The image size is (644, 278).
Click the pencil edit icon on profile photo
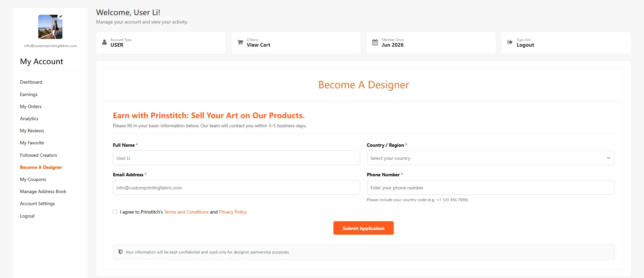[x=60, y=16]
